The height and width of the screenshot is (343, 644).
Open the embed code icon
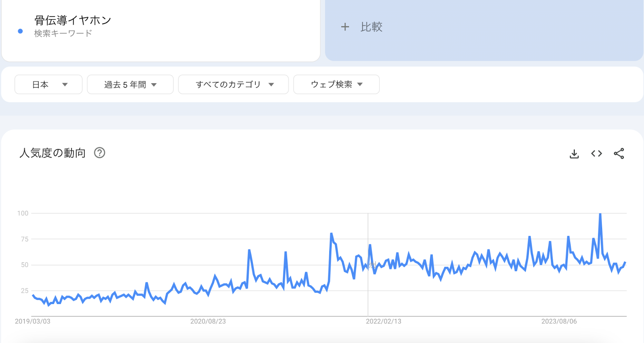(x=597, y=154)
